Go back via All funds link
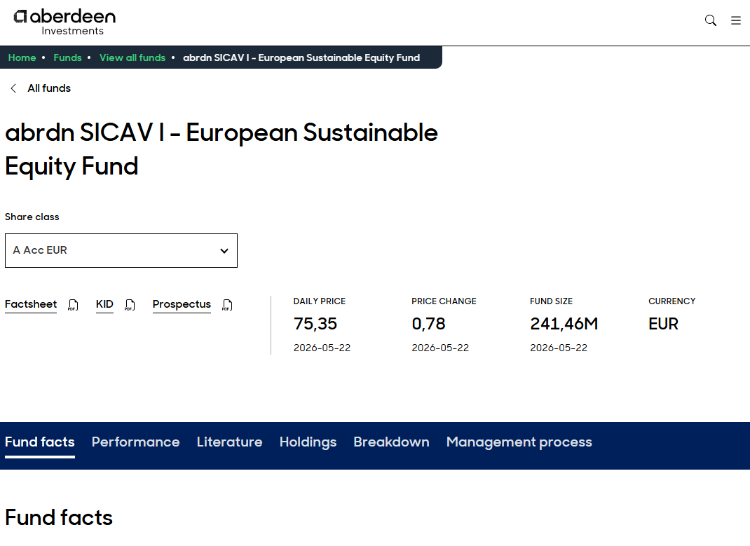Viewport: 750px width, 546px height. point(49,88)
